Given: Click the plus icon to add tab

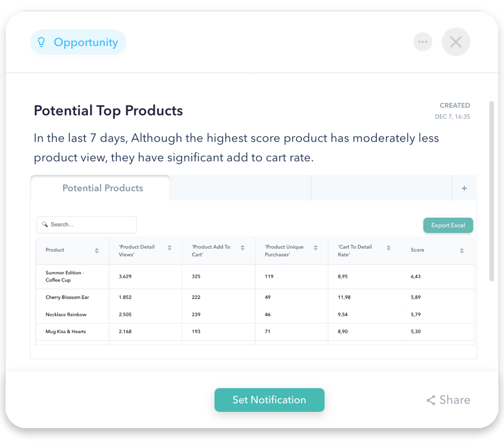Looking at the screenshot, I should (x=464, y=188).
